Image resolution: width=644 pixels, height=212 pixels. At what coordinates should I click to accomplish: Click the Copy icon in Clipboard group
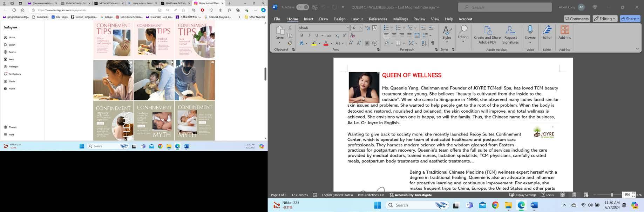[290, 35]
